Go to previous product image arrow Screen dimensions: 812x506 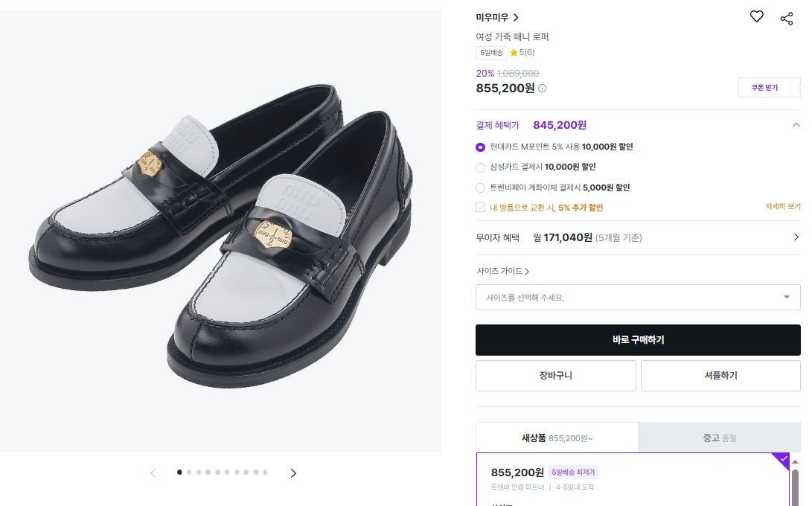(x=153, y=473)
